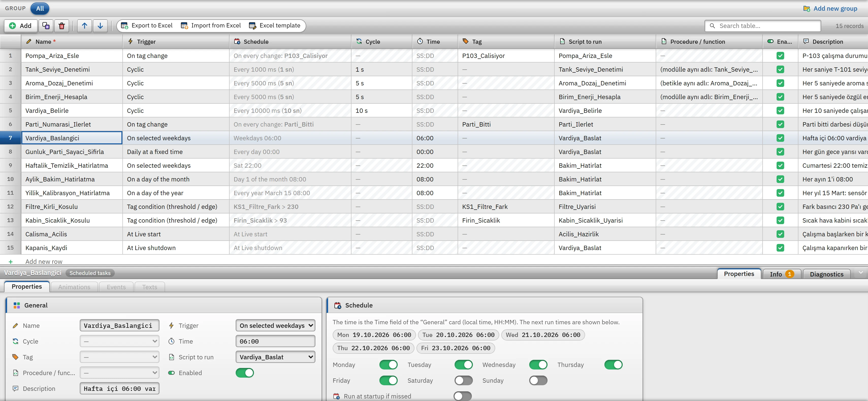
Task: Open the Events sub-tab
Action: coord(116,287)
